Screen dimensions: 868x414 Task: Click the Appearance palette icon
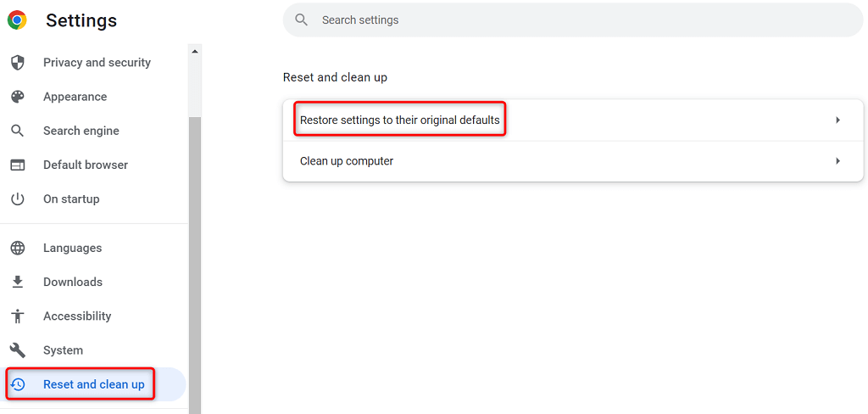(17, 97)
